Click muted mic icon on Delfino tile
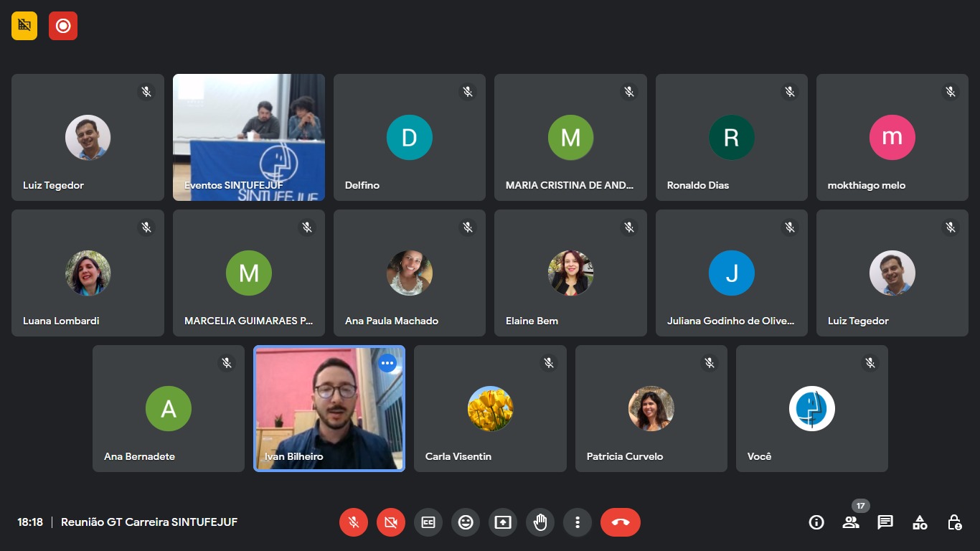The image size is (980, 551). (468, 92)
